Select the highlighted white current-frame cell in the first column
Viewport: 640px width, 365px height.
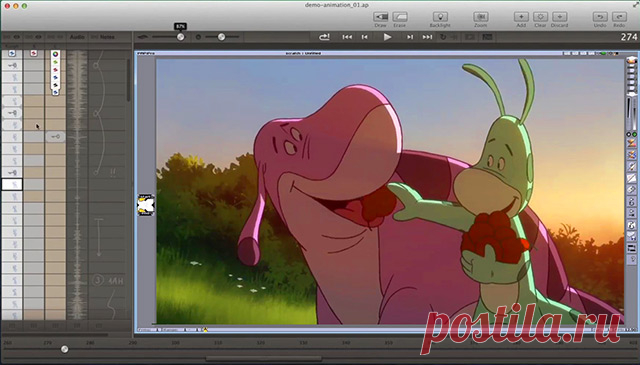(x=12, y=184)
